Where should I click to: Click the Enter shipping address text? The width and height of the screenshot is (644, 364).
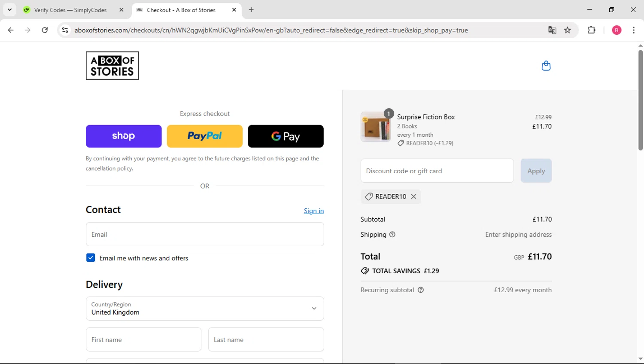(519, 235)
